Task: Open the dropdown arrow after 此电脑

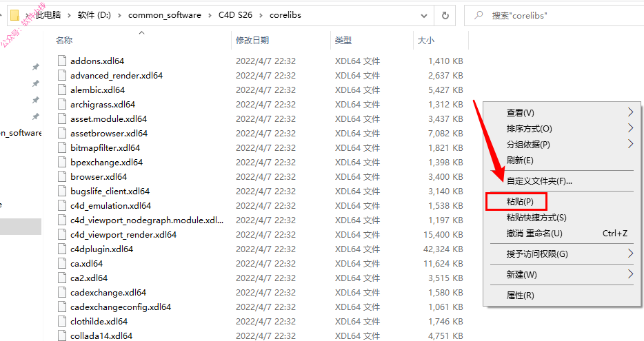Action: pyautogui.click(x=70, y=16)
